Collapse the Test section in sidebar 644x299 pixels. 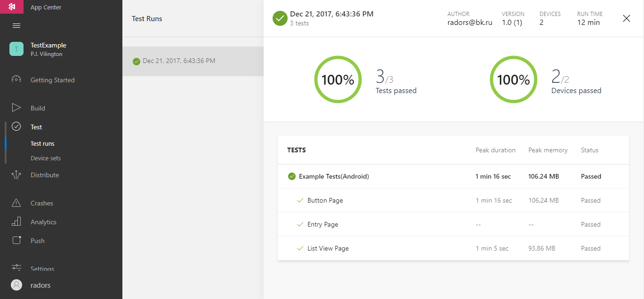(36, 127)
